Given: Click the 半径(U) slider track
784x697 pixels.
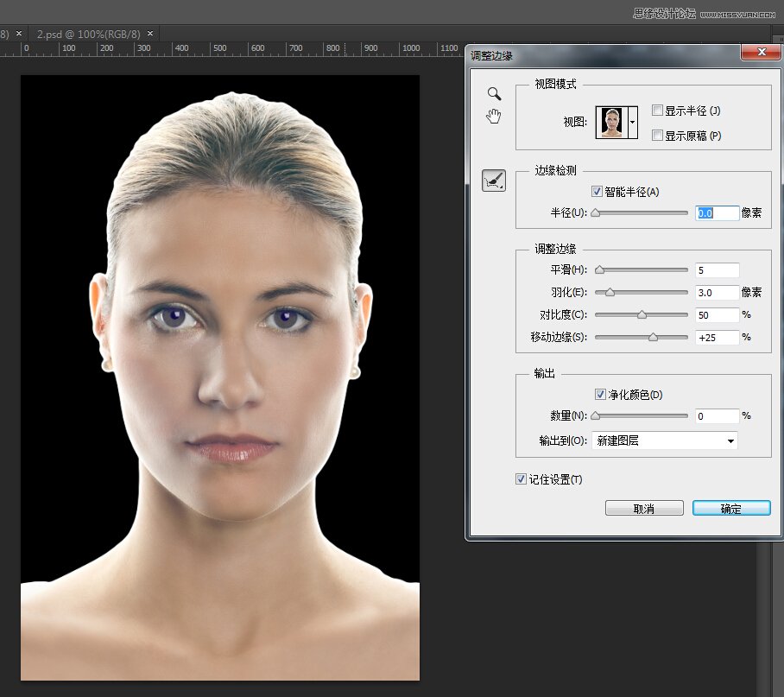Looking at the screenshot, I should point(641,213).
